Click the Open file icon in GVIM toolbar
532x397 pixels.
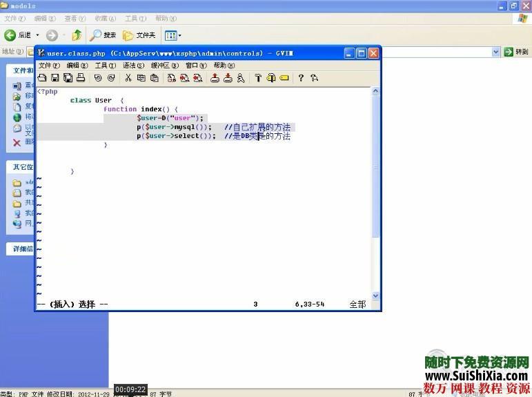tap(43, 78)
